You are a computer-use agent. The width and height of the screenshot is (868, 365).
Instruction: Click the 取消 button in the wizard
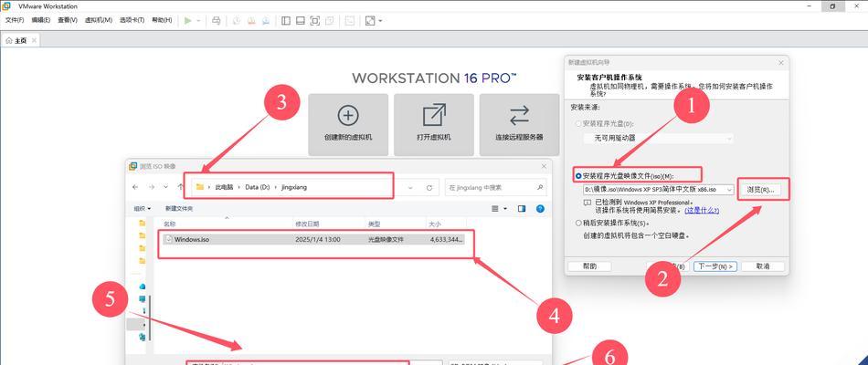point(762,266)
